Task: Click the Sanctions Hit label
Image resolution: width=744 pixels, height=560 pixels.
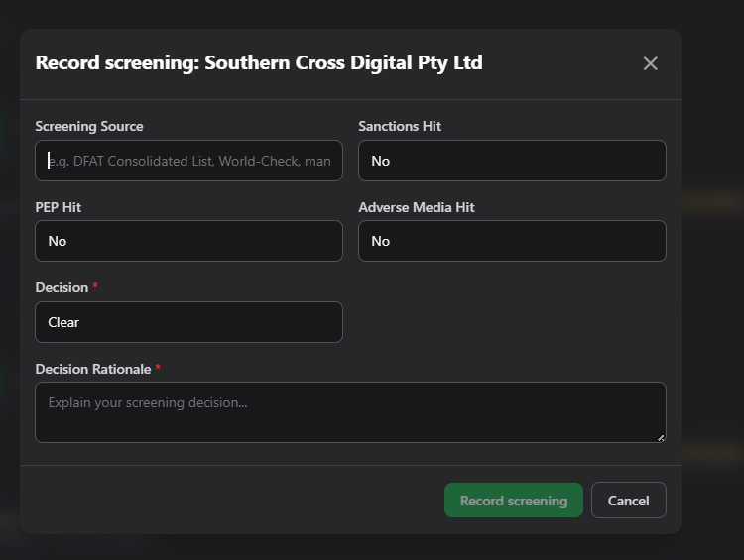Action: coord(400,126)
